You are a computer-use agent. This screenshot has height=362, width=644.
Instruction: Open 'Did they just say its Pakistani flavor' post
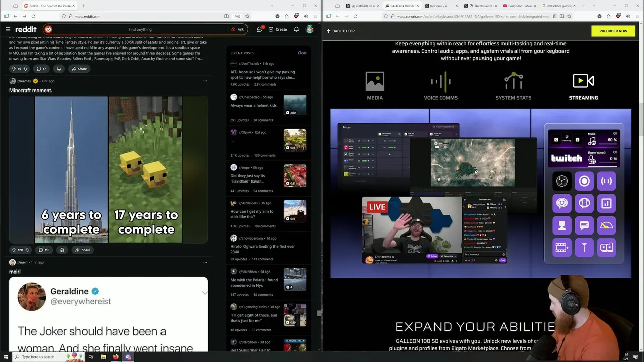pyautogui.click(x=248, y=178)
